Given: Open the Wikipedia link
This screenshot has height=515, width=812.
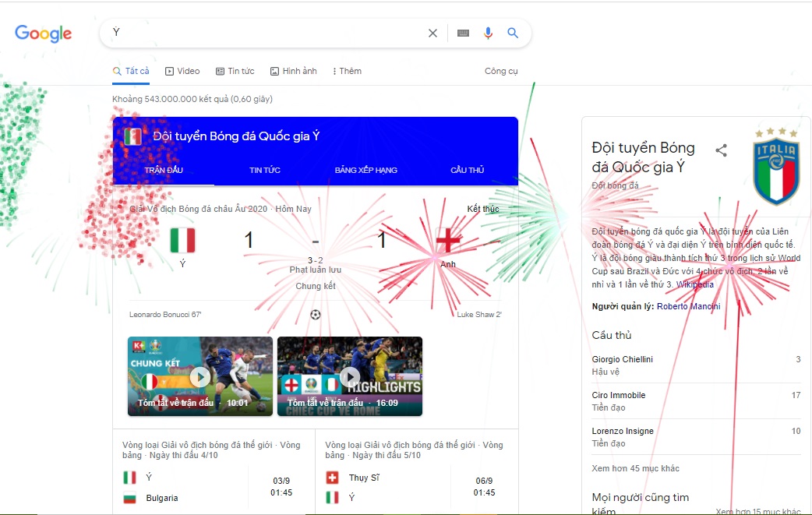Looking at the screenshot, I should click(x=694, y=285).
